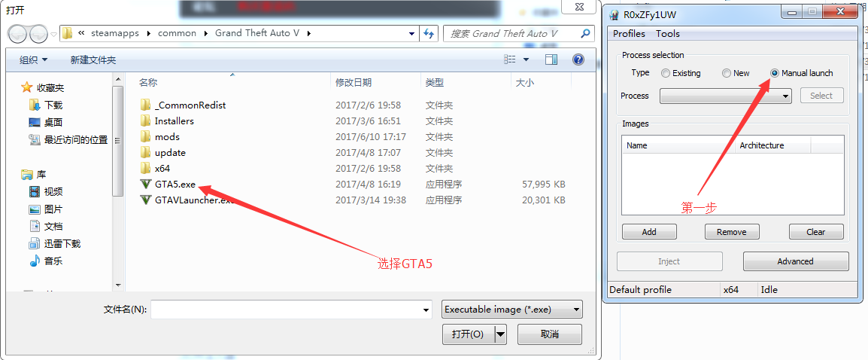Toggle the preview pane icon
Image resolution: width=868 pixels, height=360 pixels.
click(551, 59)
